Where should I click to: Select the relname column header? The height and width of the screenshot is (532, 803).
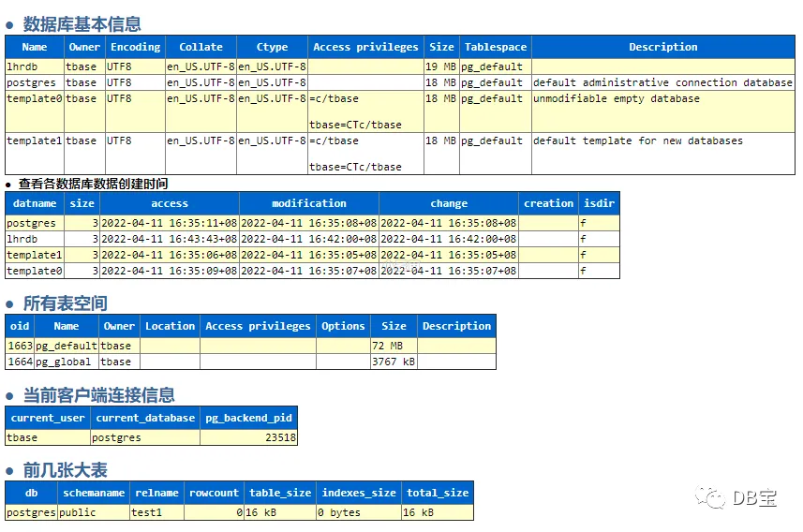[x=156, y=493]
